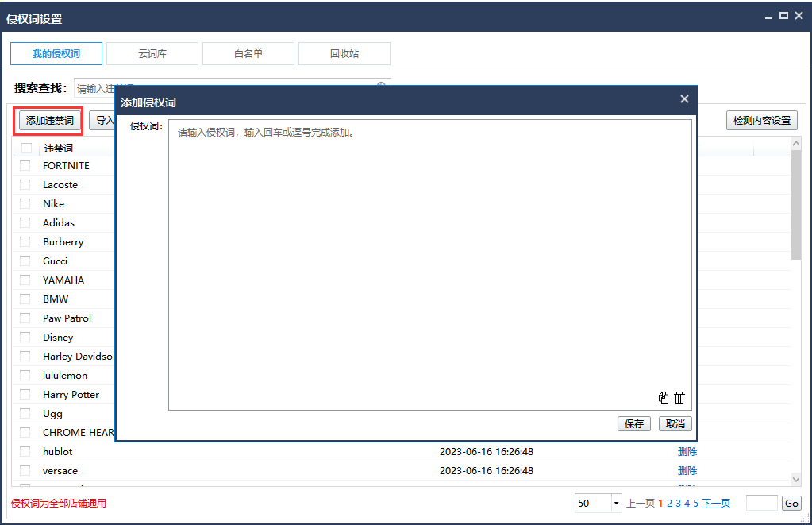Click 删除 link in the hublot row
The width and height of the screenshot is (812, 525).
(687, 451)
